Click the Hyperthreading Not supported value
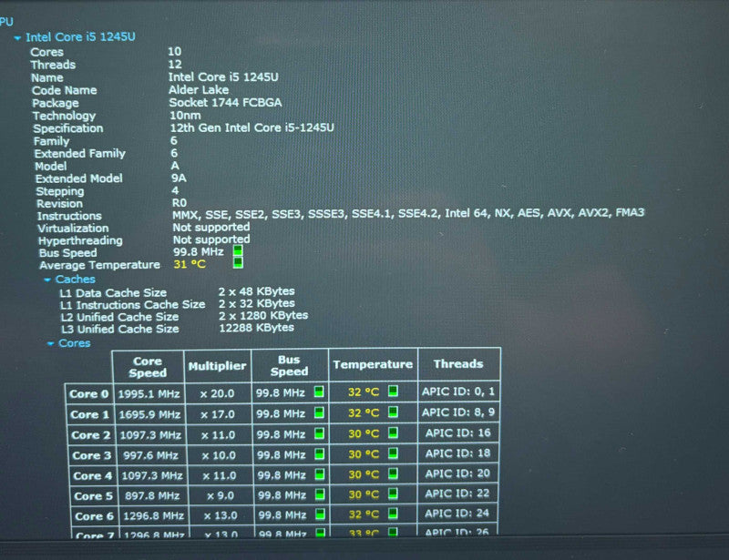Image resolution: width=729 pixels, height=560 pixels. pos(211,239)
